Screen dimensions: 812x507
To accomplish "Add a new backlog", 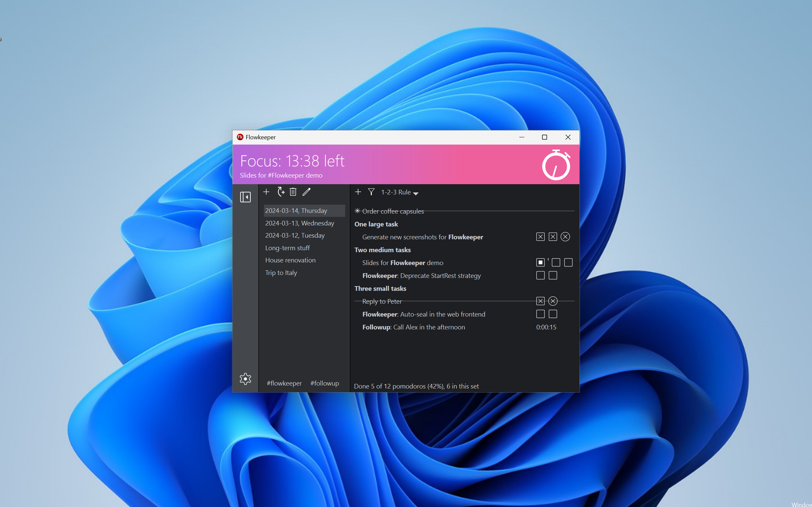I will (x=266, y=192).
